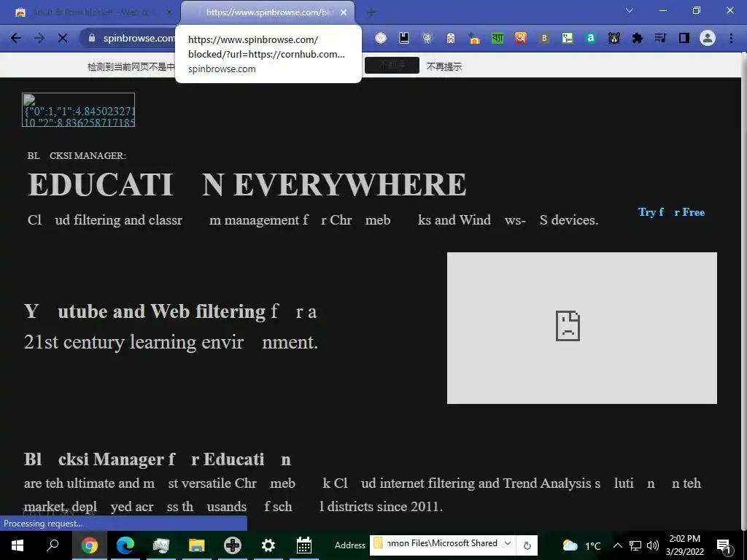The width and height of the screenshot is (747, 560).
Task: Open the round white W extension
Action: pyautogui.click(x=381, y=38)
